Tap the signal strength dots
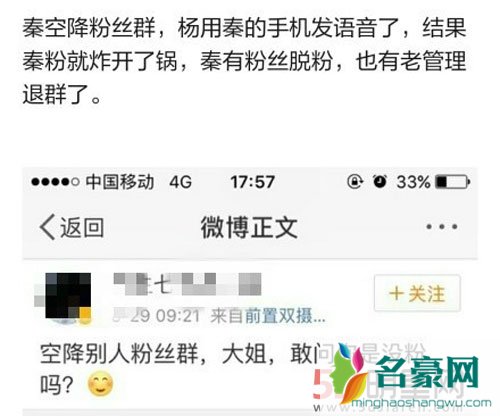 [x=55, y=182]
